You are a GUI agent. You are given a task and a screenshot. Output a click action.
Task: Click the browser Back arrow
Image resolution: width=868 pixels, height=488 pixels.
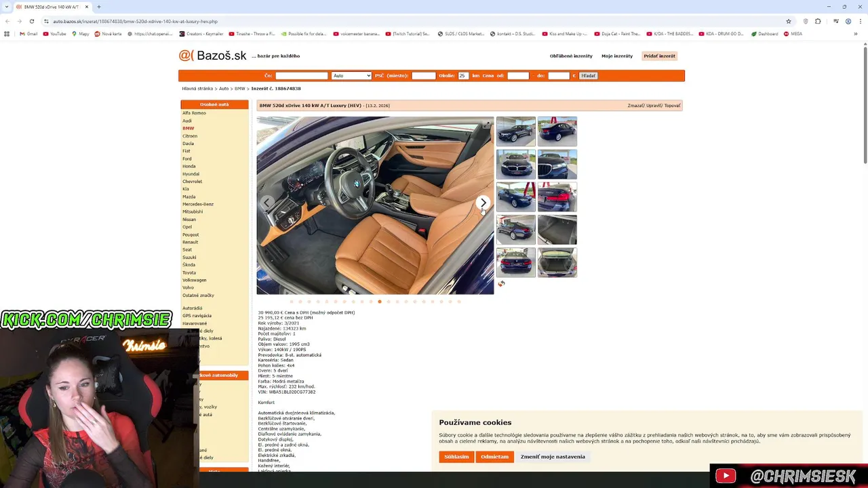pos(7,21)
